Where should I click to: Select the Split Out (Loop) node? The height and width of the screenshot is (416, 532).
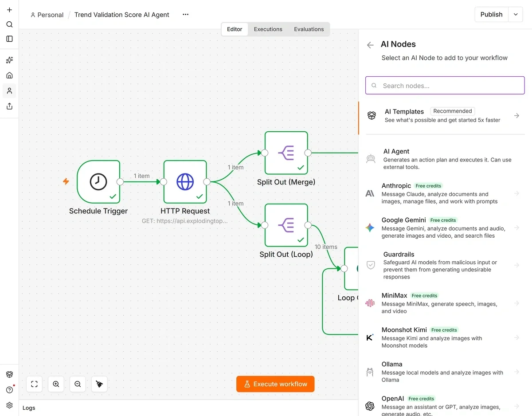point(286,225)
